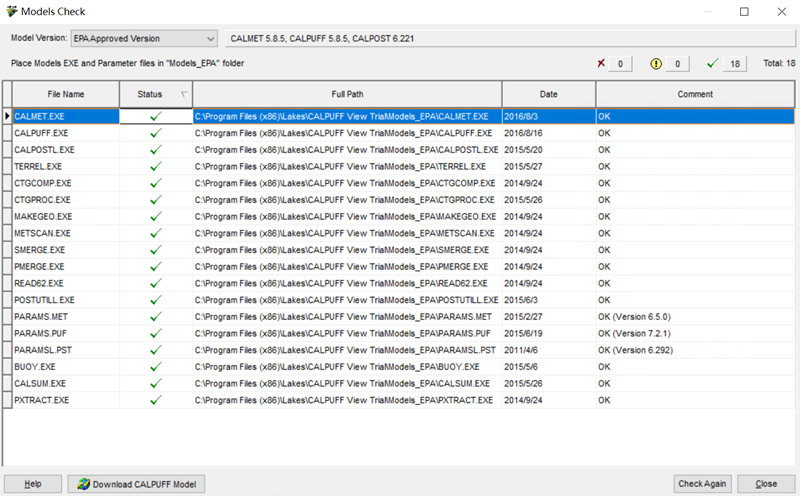Click the status checkmark in PXTRACT.EXE row
Image resolution: width=800 pixels, height=496 pixels.
(155, 400)
